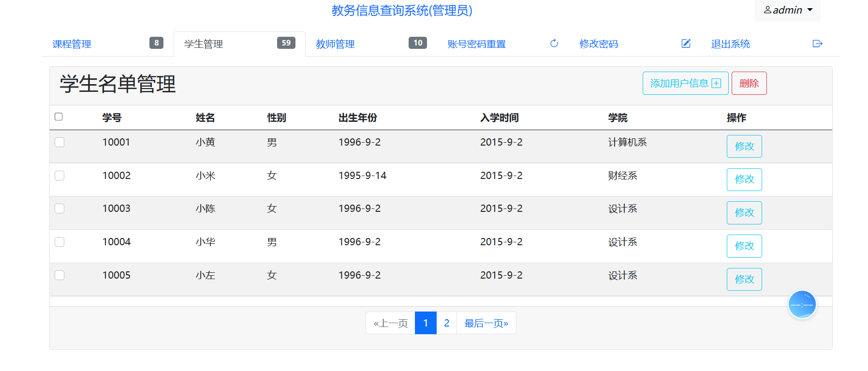Click 修改 for student 10002 小米
The height and width of the screenshot is (371, 868).
coord(744,179)
